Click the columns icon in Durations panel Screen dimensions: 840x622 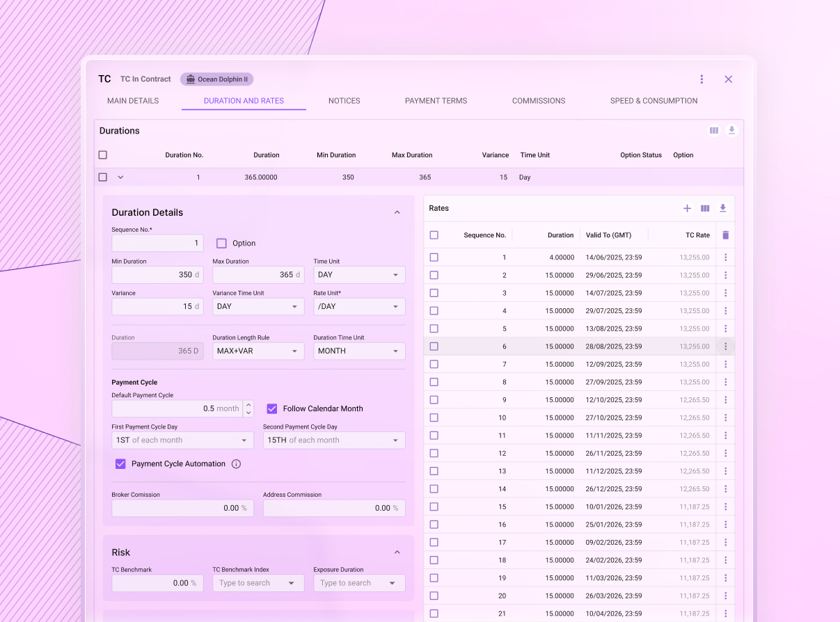click(714, 130)
